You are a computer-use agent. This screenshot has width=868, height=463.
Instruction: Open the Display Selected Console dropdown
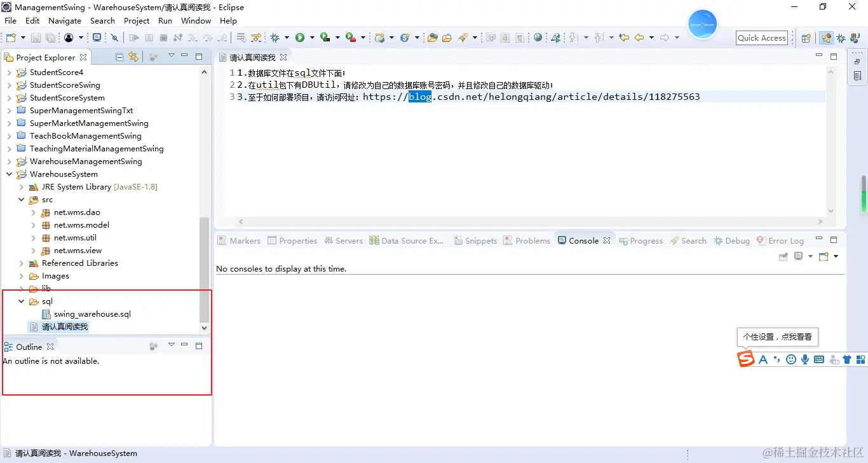point(810,256)
